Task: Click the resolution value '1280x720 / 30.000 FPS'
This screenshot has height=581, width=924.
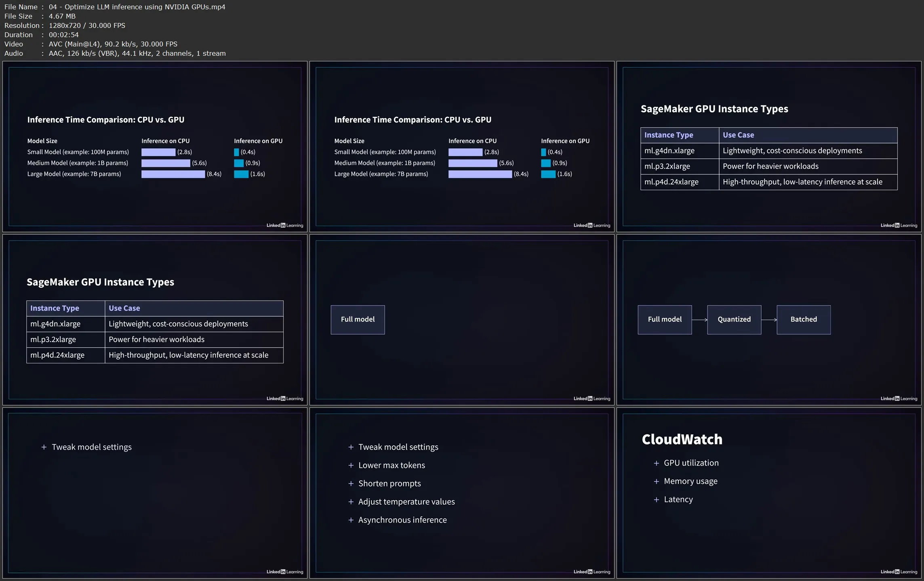Action: 87,25
